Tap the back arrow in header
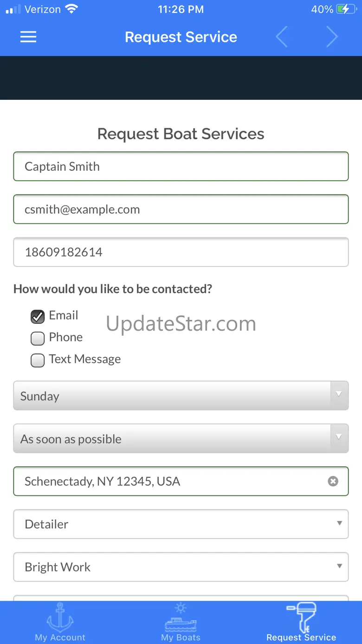Screen dimensions: 362x644 (282, 37)
